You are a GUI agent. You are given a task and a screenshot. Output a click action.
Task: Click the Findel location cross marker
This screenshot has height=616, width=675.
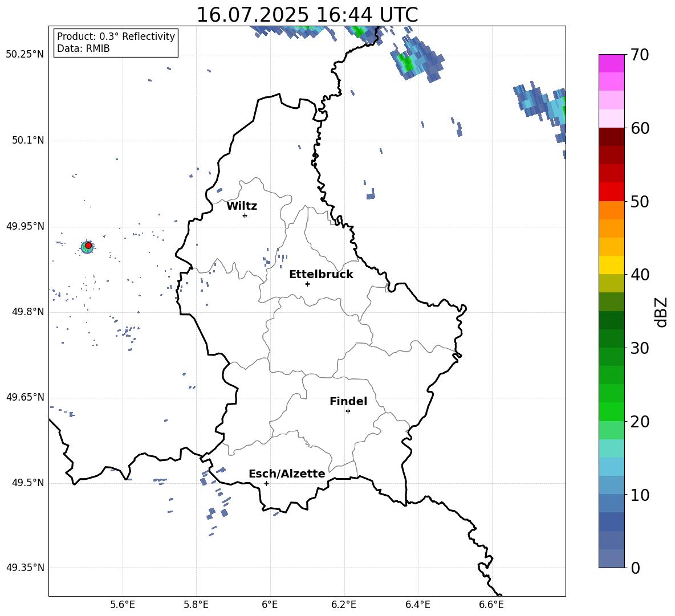(348, 411)
